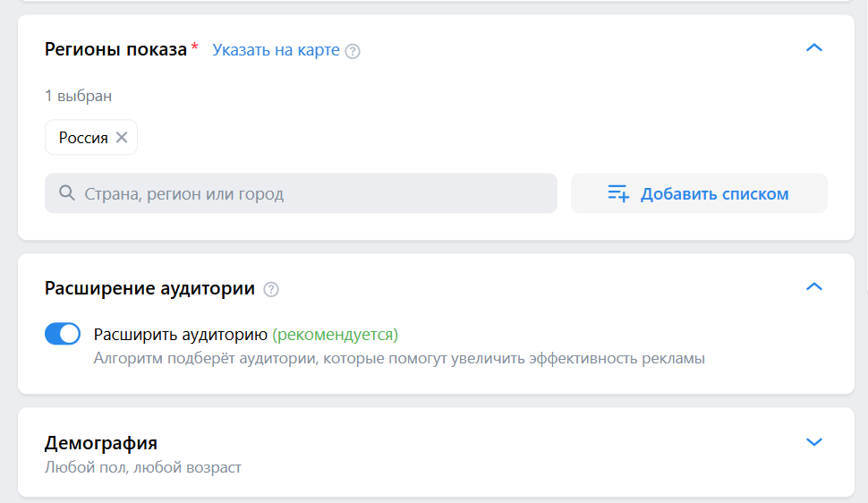Collapse the Регионы показа section

tap(813, 48)
